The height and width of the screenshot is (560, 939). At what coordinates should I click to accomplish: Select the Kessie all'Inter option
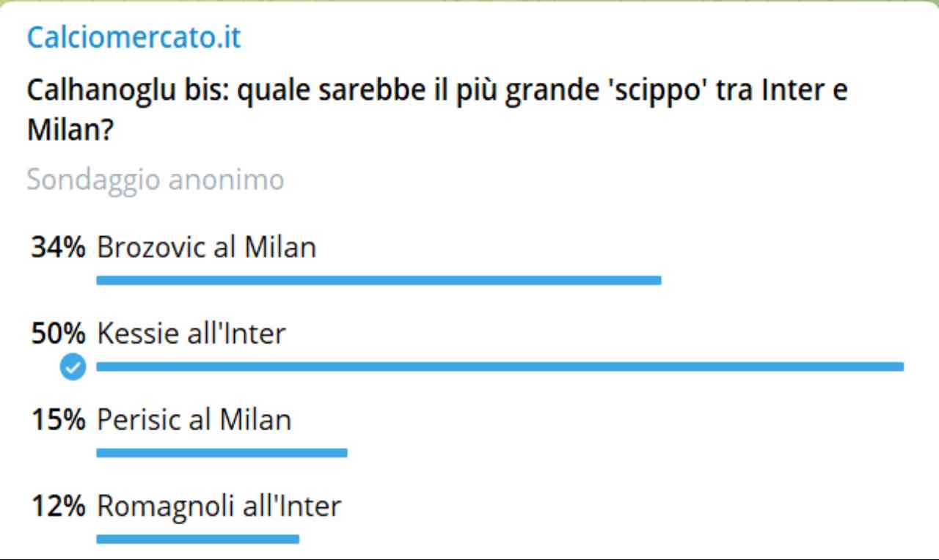[191, 334]
